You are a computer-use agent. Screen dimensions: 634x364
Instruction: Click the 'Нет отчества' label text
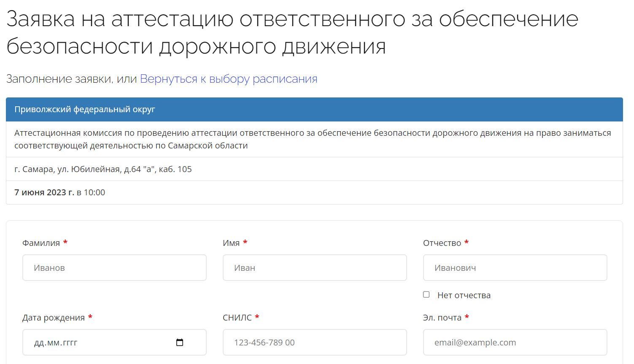[464, 295]
